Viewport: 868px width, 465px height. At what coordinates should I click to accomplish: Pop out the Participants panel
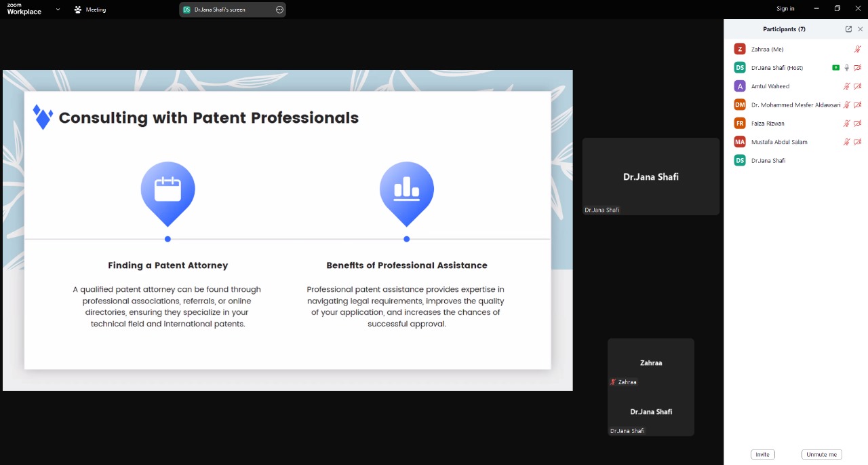848,29
